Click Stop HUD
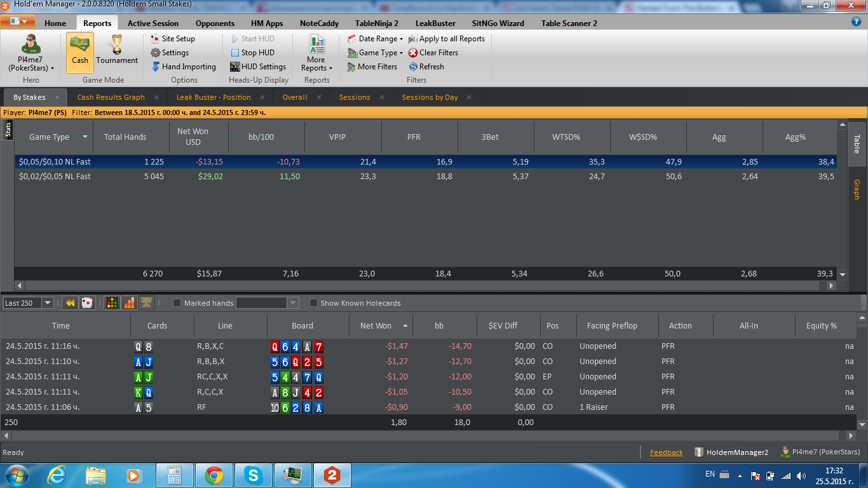 (x=252, y=53)
